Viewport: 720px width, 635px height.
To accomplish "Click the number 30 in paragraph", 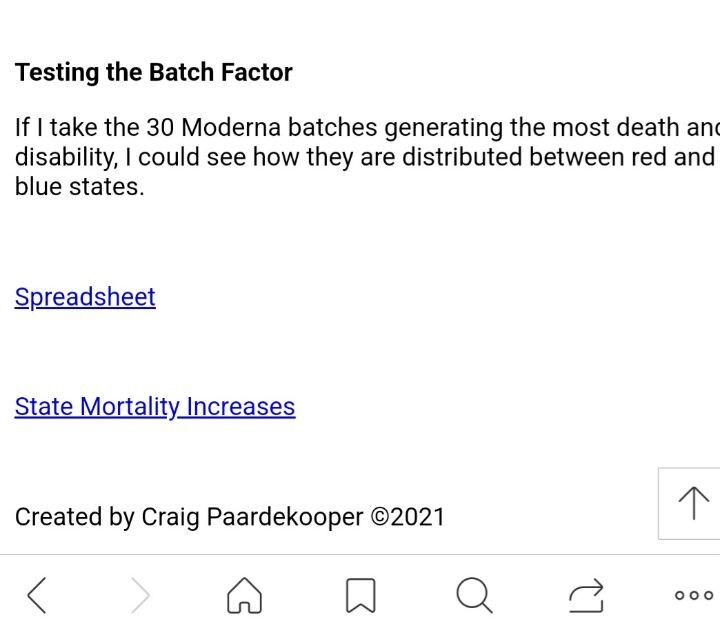I will (x=160, y=127).
